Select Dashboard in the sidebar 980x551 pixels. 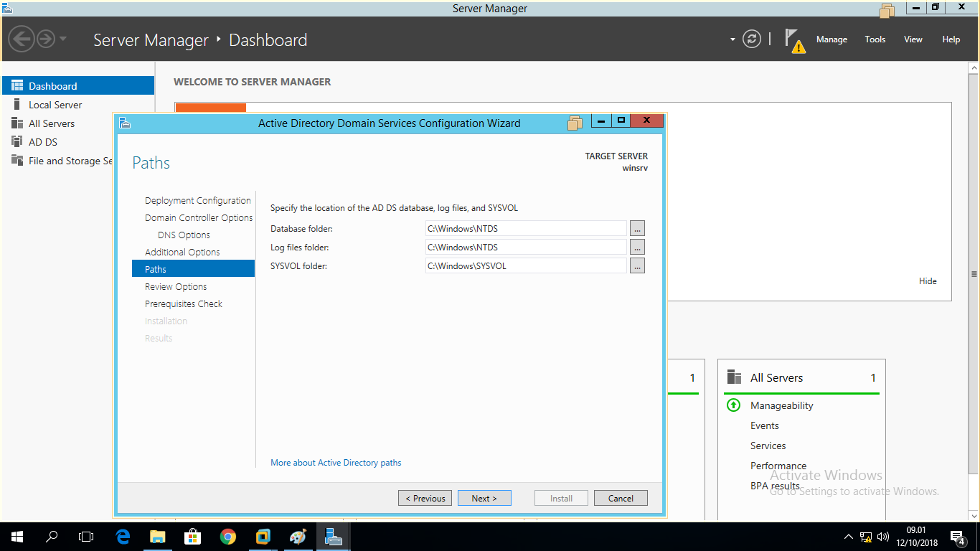click(x=78, y=85)
